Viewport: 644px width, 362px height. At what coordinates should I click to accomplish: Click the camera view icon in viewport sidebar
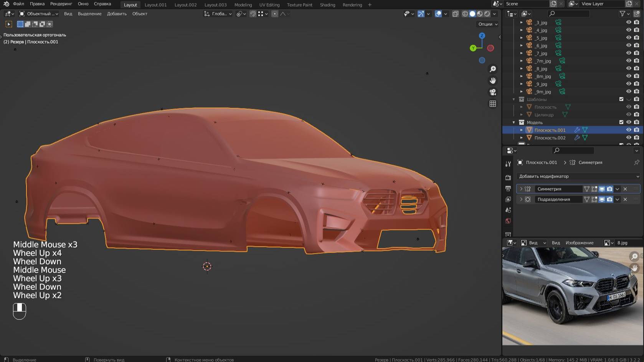pos(493,92)
